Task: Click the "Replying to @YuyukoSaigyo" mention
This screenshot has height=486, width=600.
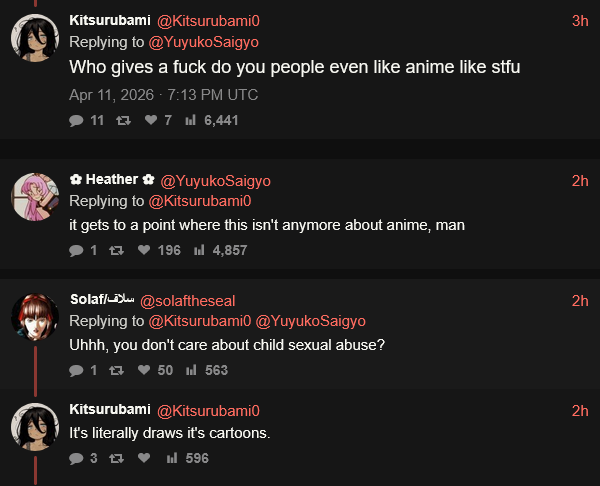Action: click(x=204, y=42)
